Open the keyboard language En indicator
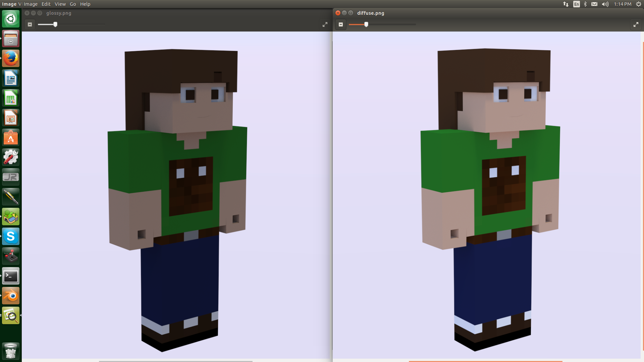Screen dimensions: 644x362 (577, 4)
